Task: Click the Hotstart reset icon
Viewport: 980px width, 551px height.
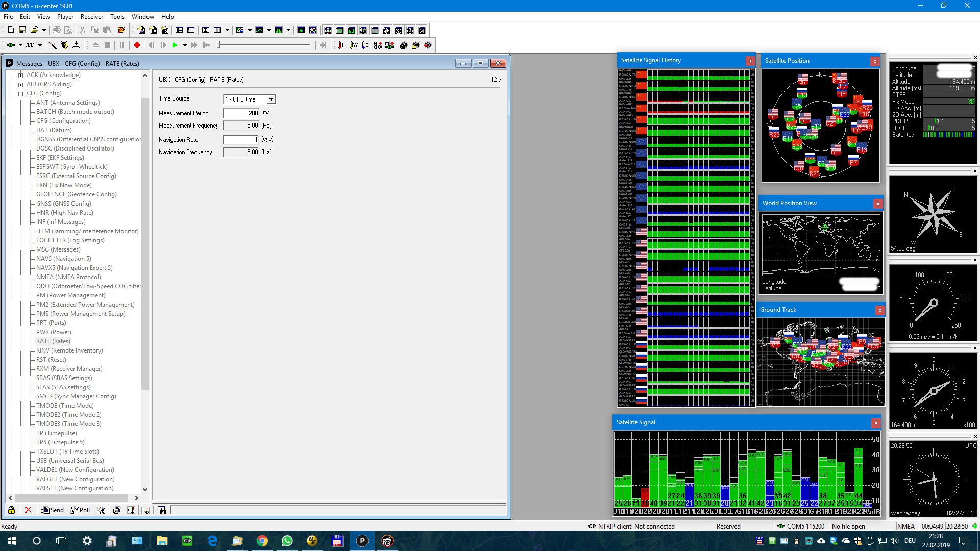Action: click(342, 45)
